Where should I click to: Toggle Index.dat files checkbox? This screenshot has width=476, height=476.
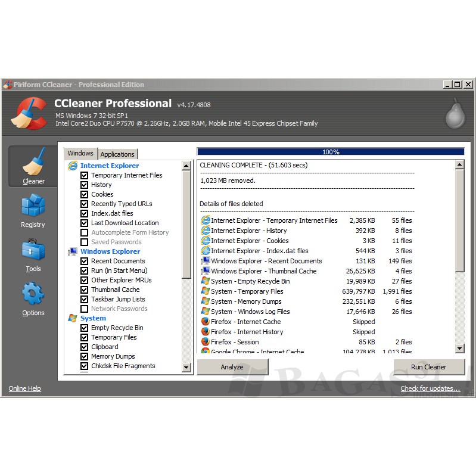(x=85, y=213)
